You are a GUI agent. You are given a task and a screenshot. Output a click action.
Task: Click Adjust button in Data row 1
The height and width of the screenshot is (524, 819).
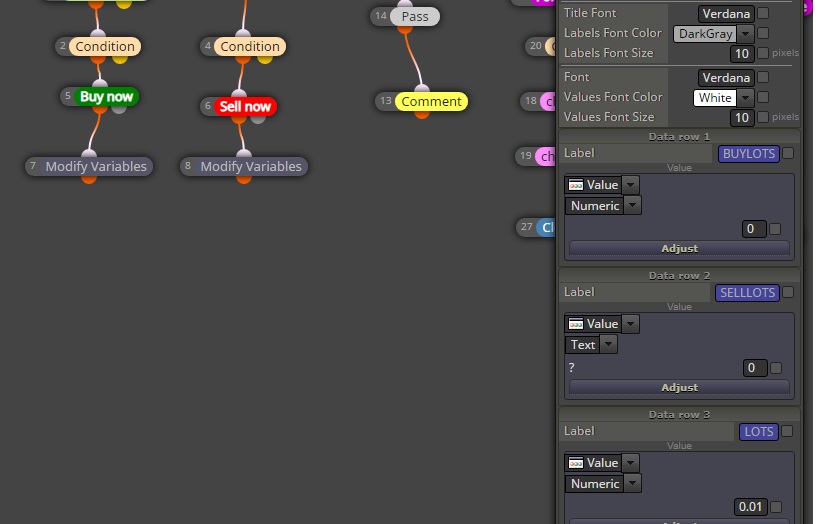click(x=679, y=249)
